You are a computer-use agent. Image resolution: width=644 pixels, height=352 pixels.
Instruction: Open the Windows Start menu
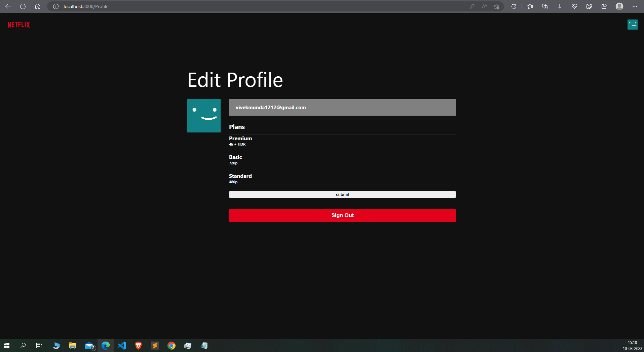[x=6, y=345]
